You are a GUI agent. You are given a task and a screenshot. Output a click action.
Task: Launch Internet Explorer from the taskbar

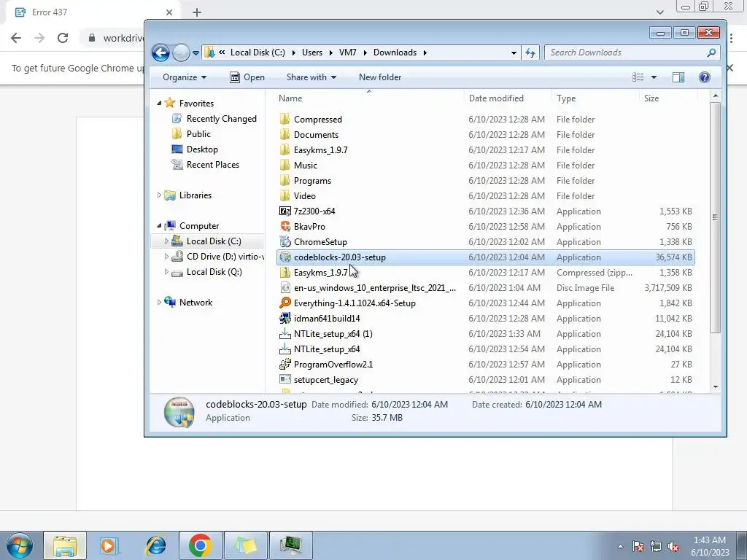coord(156,545)
